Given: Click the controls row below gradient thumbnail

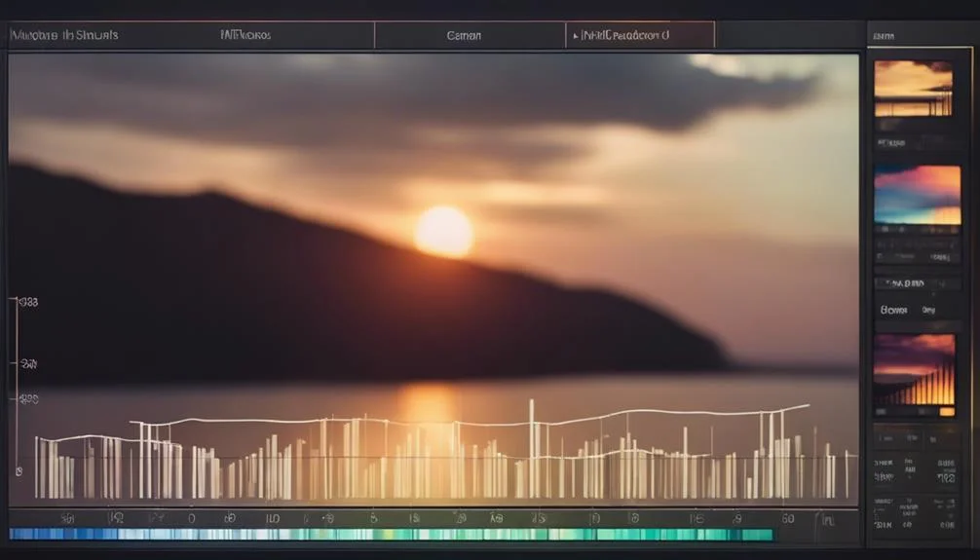Looking at the screenshot, I should [x=917, y=257].
